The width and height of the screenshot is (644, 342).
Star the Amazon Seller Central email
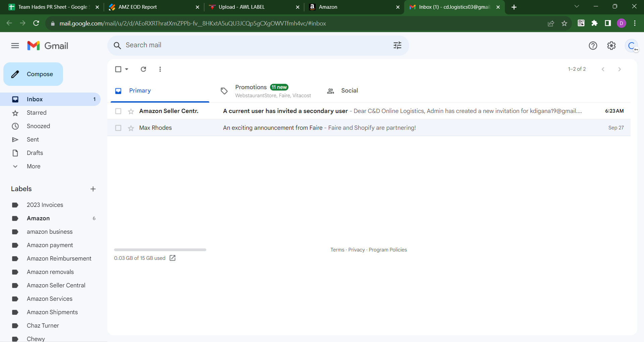(x=131, y=111)
